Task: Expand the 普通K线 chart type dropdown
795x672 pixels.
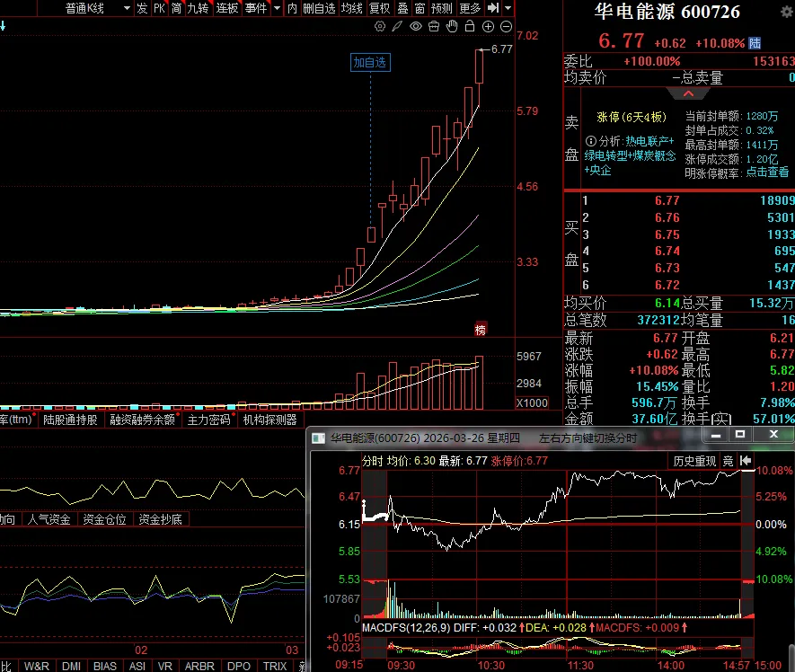Action: click(127, 8)
